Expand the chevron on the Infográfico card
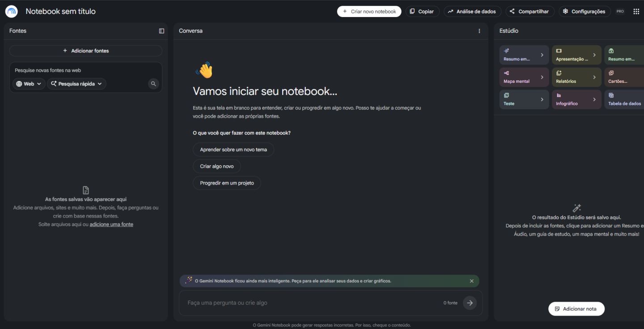 coord(594,99)
